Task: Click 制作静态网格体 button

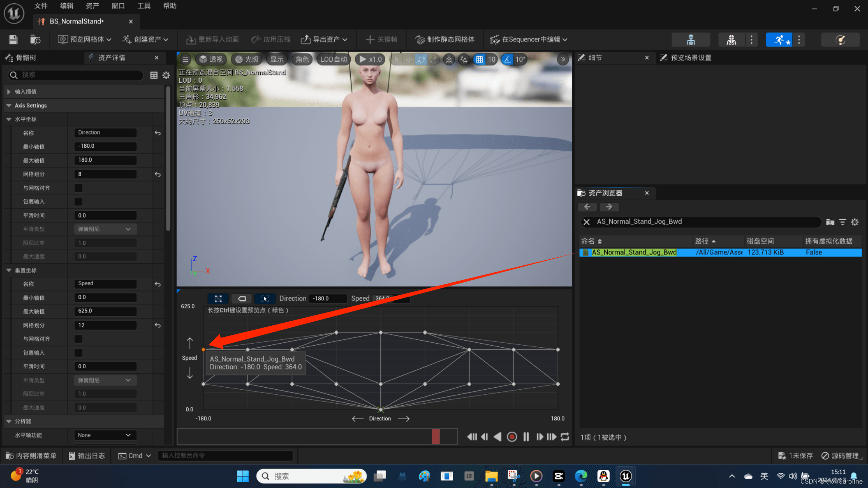Action: (445, 40)
